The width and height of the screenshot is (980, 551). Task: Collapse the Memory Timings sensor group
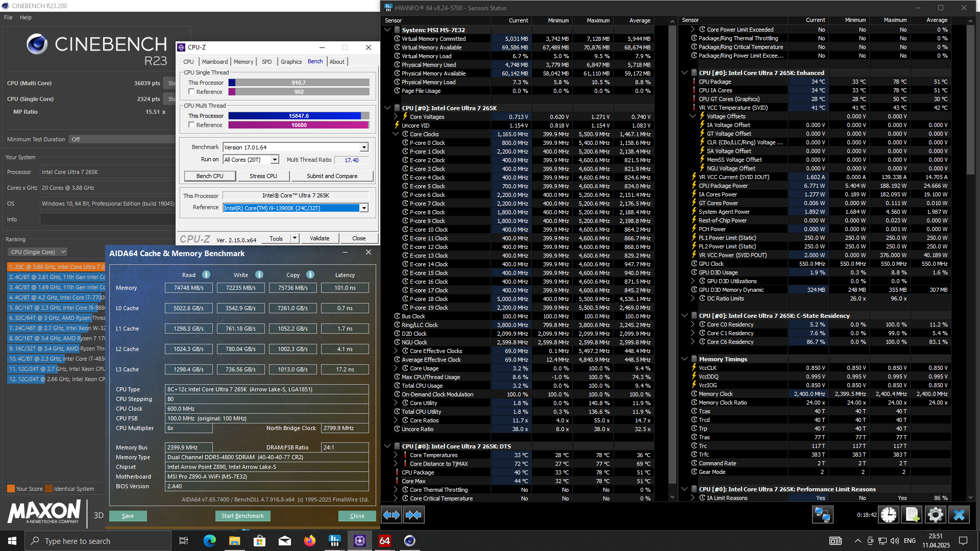pos(684,359)
